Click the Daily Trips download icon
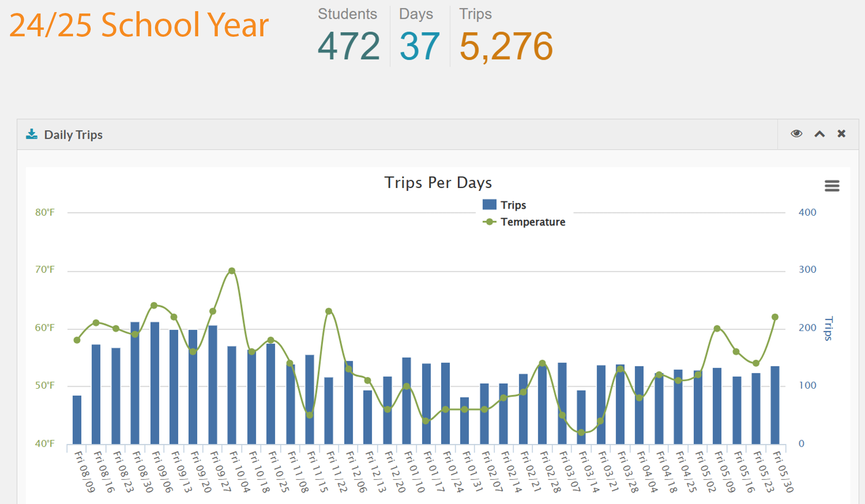The height and width of the screenshot is (504, 865). pyautogui.click(x=32, y=134)
